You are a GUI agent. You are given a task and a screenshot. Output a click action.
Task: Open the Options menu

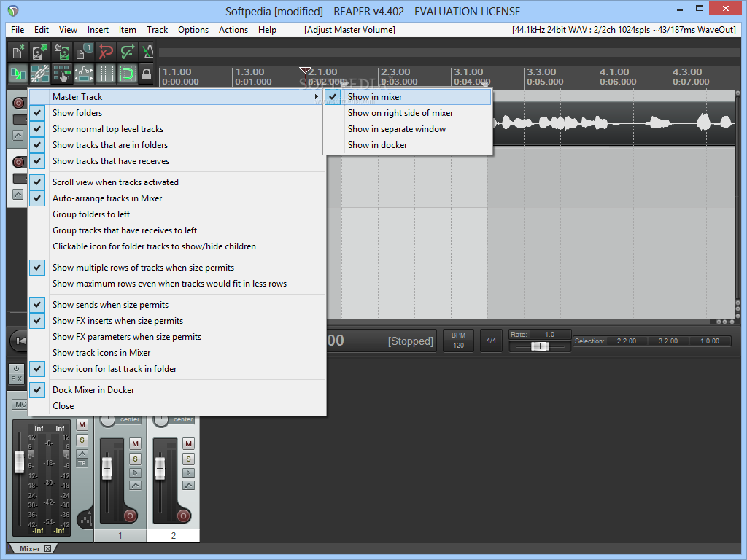tap(193, 29)
